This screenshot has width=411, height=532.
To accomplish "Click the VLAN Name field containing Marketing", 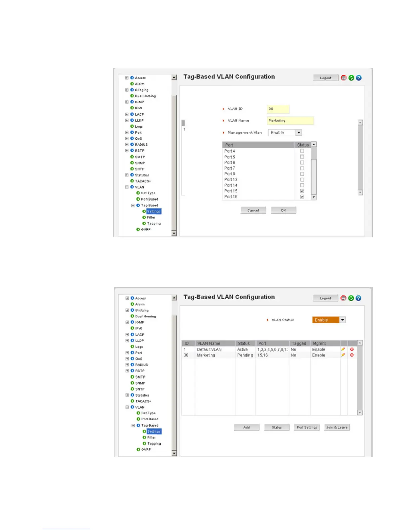I will pyautogui.click(x=290, y=121).
